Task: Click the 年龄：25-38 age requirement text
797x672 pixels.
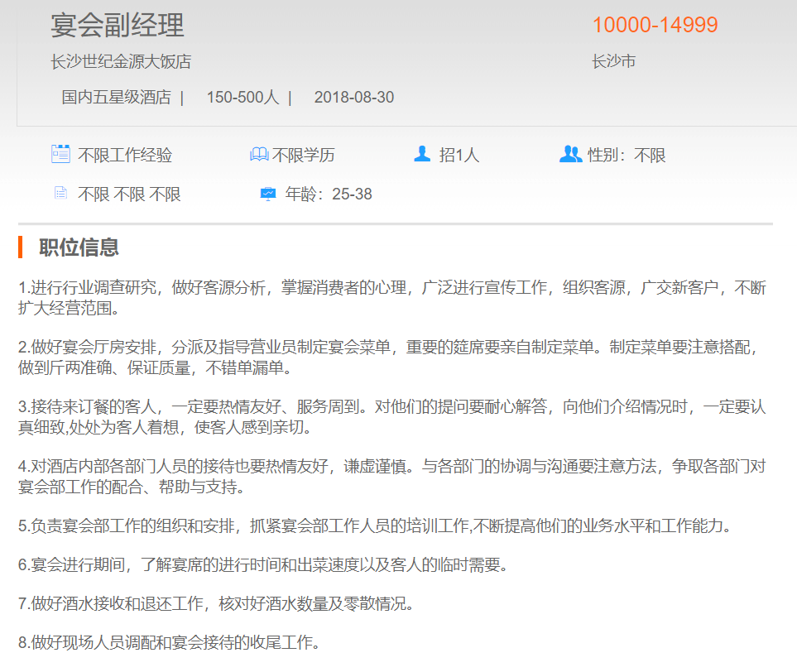Action: pos(329,194)
